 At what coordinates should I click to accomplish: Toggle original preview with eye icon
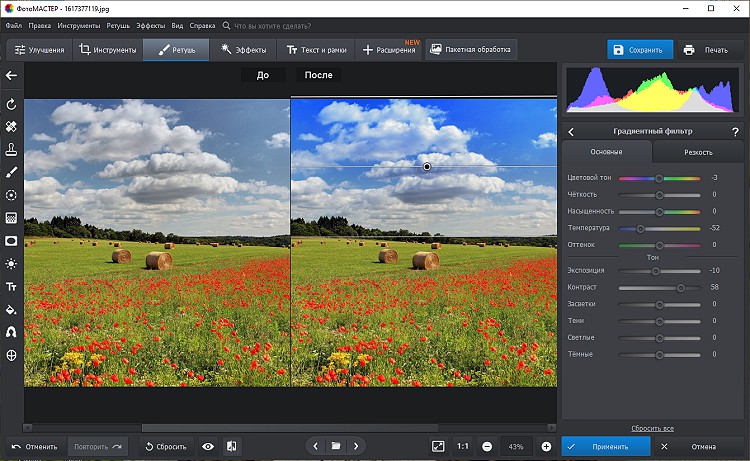click(x=208, y=446)
